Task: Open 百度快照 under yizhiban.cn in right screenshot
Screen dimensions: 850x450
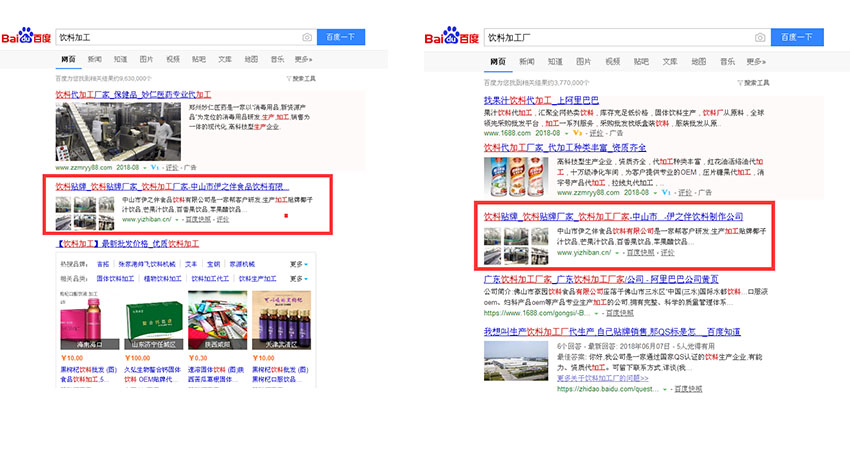Action: click(641, 253)
